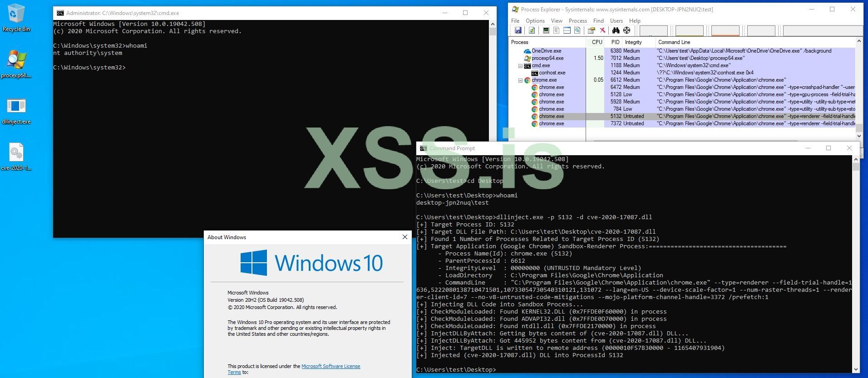Click the conhost.exe process icon
The width and height of the screenshot is (868, 378).
point(535,73)
